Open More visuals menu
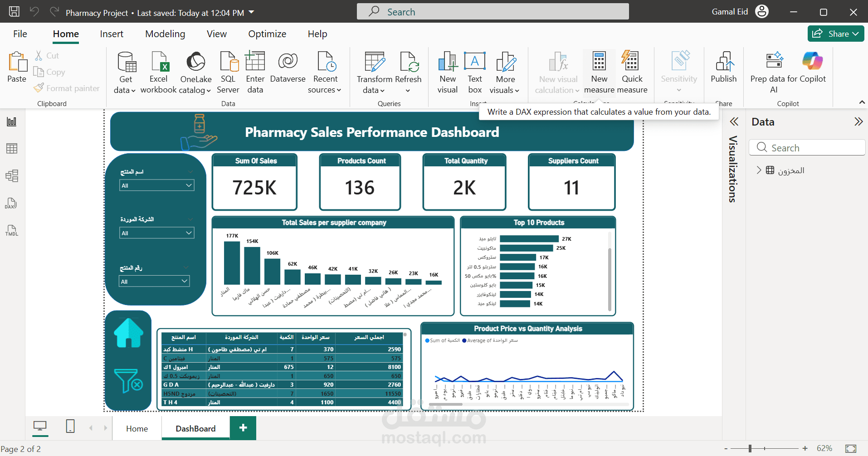 tap(505, 73)
